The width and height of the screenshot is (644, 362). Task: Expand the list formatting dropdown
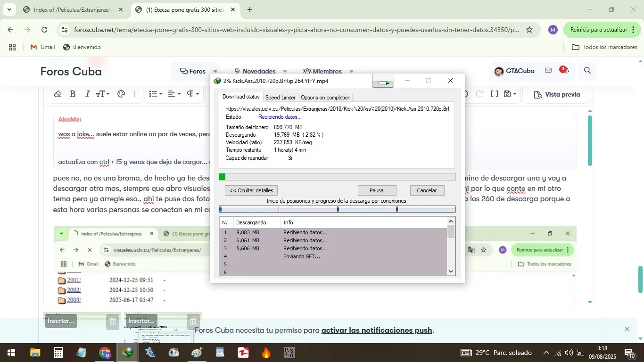pos(156,94)
